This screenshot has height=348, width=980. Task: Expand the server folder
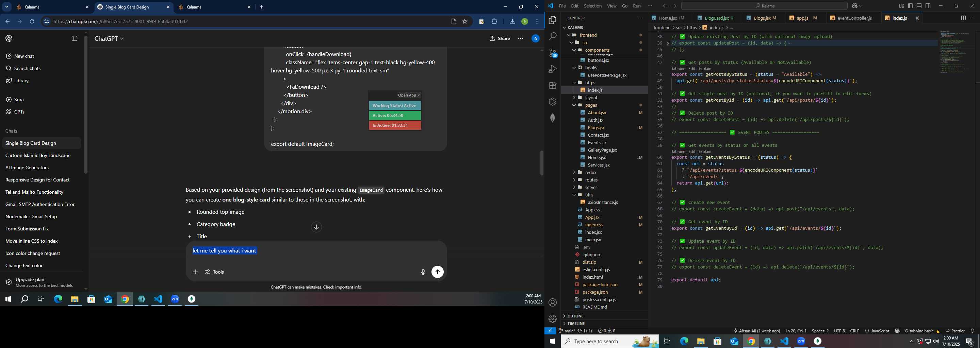coord(574,188)
